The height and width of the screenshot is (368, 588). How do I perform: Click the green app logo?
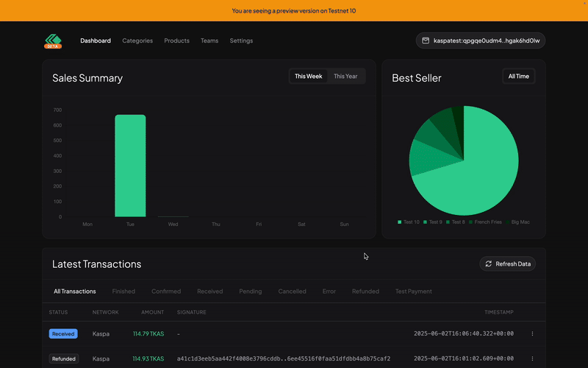pyautogui.click(x=53, y=40)
